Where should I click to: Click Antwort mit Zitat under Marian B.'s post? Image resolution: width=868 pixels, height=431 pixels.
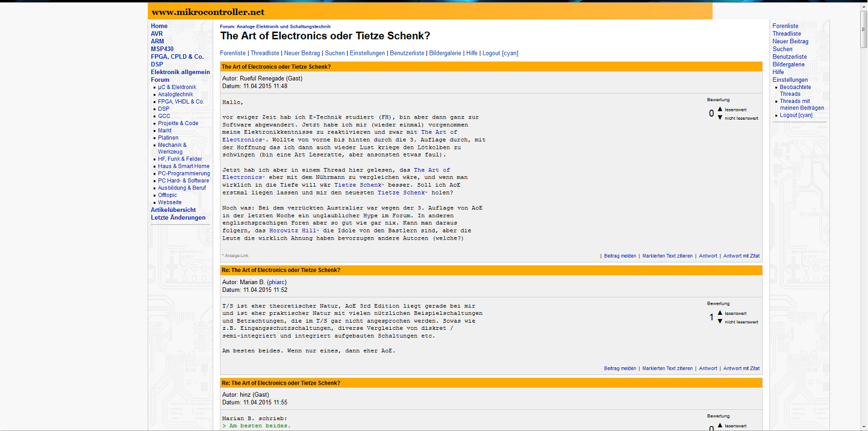[x=742, y=368]
